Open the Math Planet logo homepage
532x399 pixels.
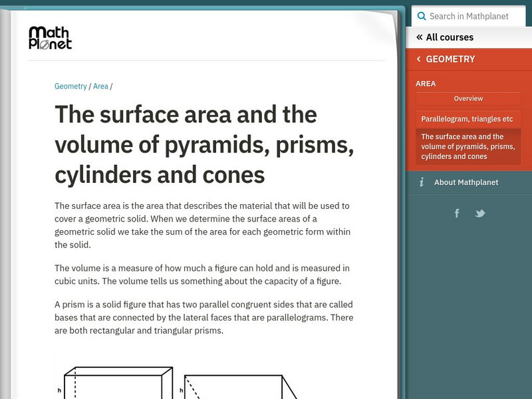[x=51, y=38]
